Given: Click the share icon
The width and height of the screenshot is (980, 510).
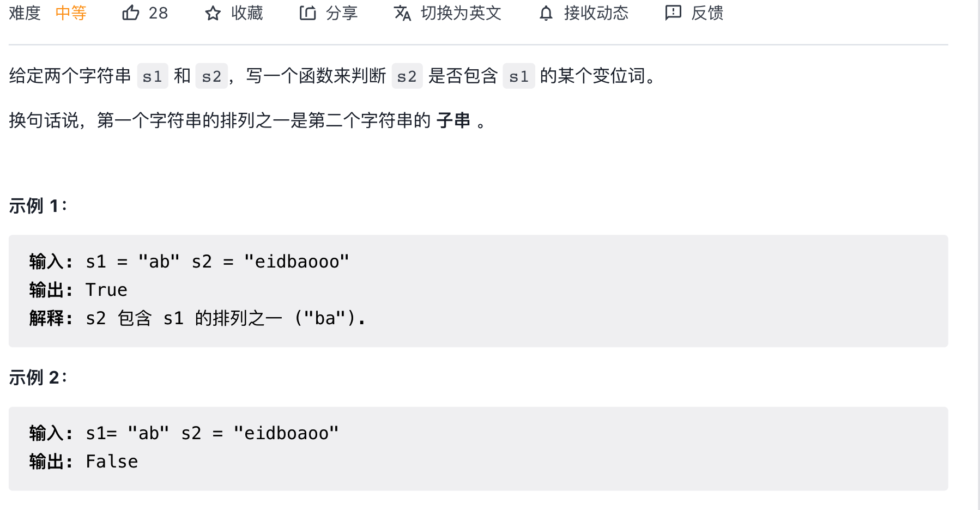Looking at the screenshot, I should (307, 13).
